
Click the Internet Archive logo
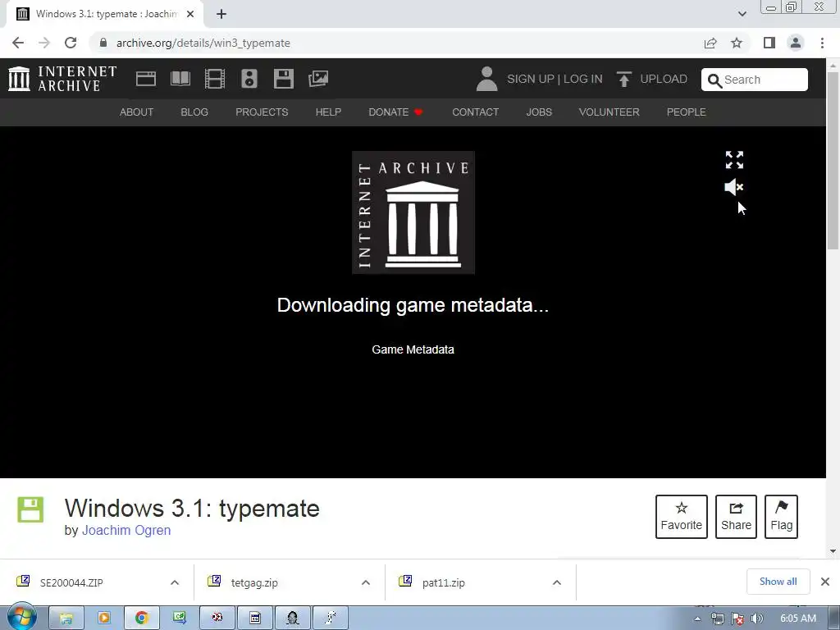coord(62,79)
